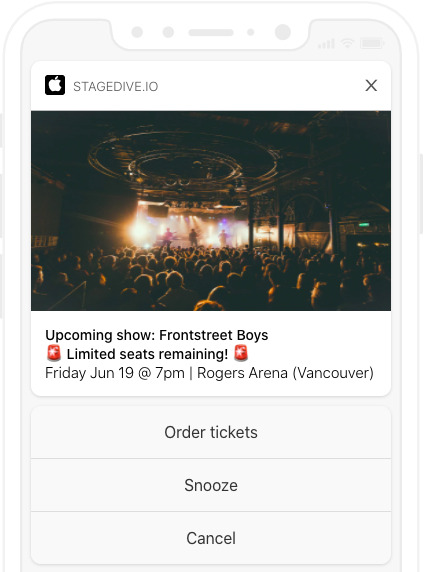Tap Cancel in the notification actions

coord(211,538)
